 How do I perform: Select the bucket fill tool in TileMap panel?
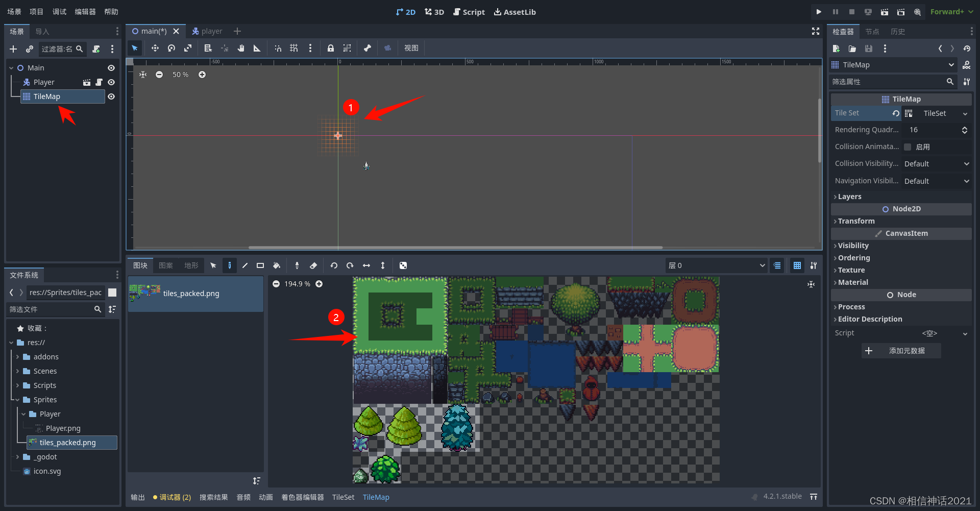pos(276,265)
